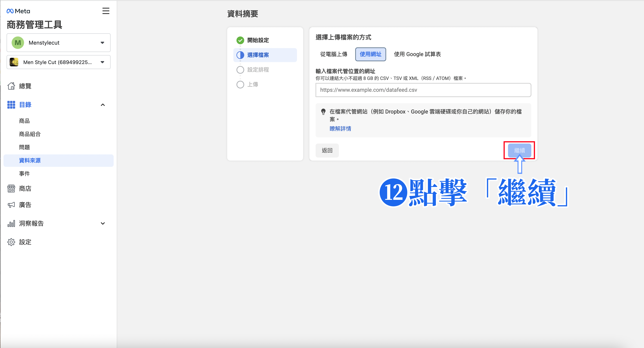
Task: Click the half-filled circle beside 選擇檔案
Action: [x=240, y=55]
